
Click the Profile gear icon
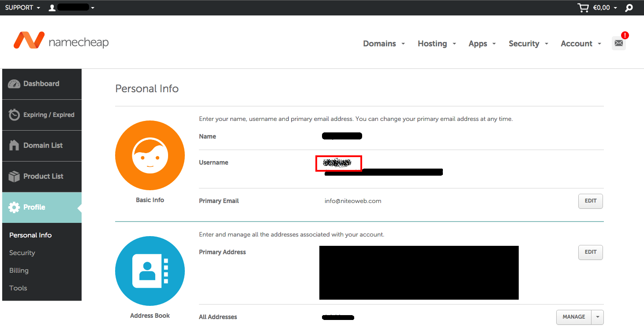pos(14,207)
